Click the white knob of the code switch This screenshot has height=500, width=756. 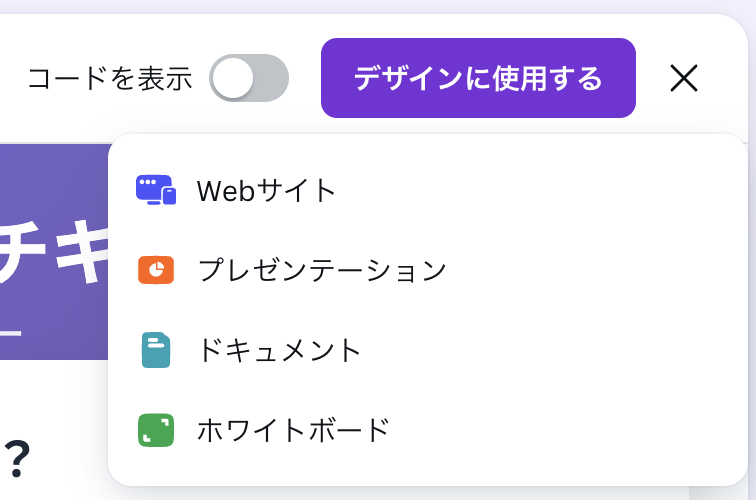point(233,78)
